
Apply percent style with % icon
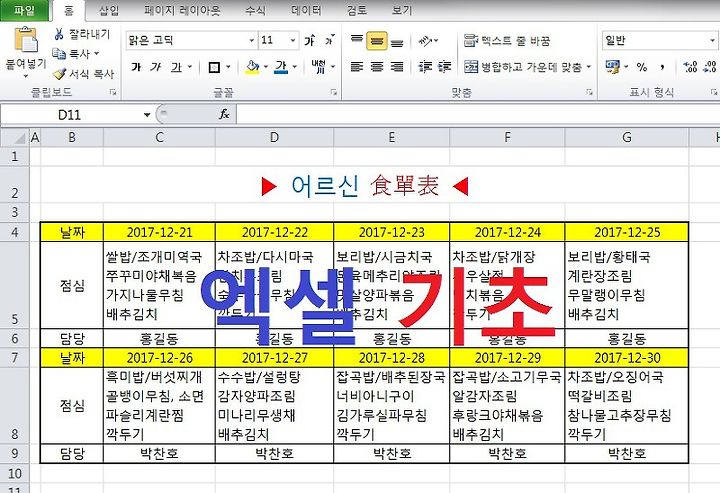[x=642, y=67]
